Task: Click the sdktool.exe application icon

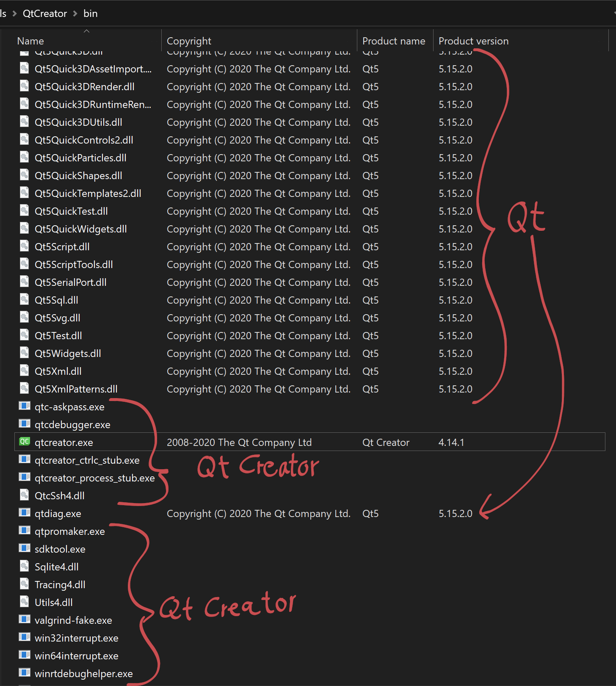Action: click(25, 548)
